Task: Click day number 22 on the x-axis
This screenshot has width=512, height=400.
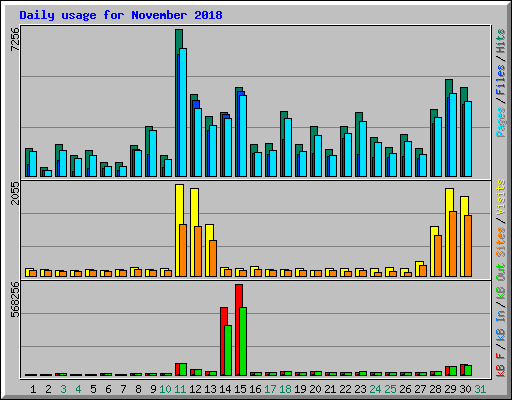Action: [x=345, y=389]
